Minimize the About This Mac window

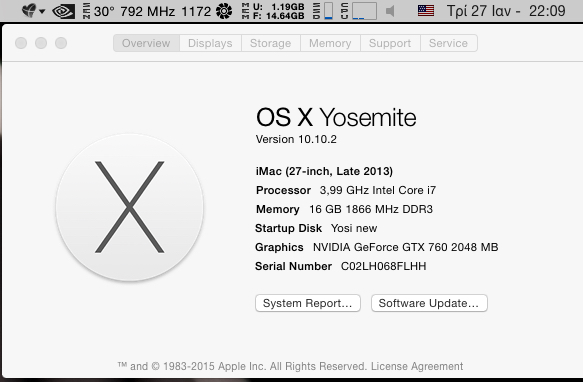coord(41,43)
